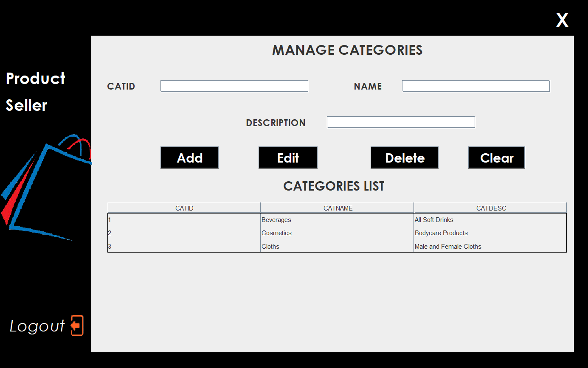Click the Product Seller sidebar label
Image resolution: width=588 pixels, height=368 pixels.
pyautogui.click(x=35, y=91)
